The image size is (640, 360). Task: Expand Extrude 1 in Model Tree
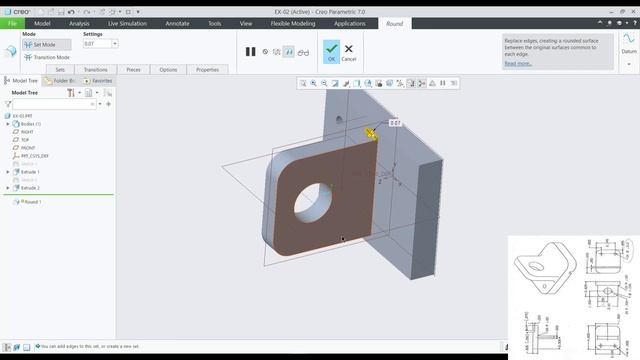[x=8, y=172]
